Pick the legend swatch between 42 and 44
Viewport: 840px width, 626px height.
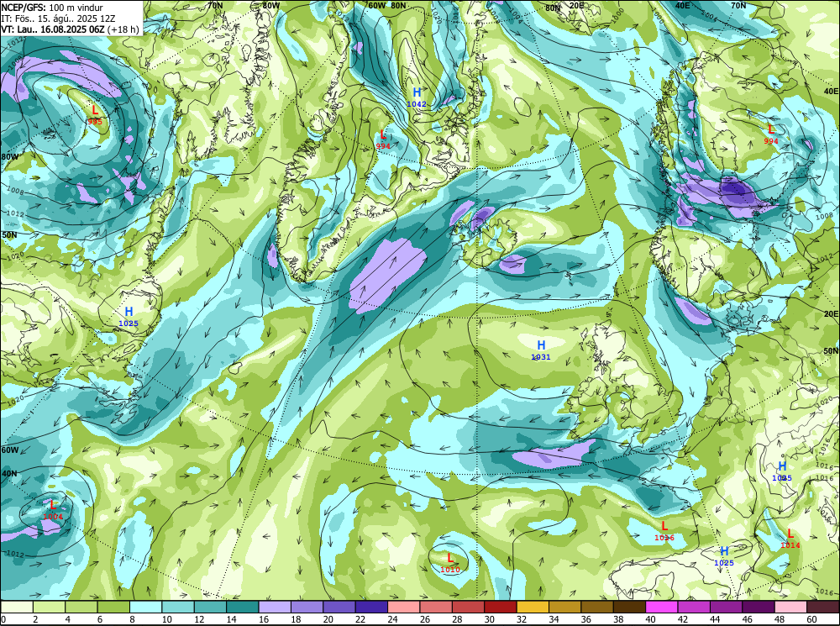[694, 607]
